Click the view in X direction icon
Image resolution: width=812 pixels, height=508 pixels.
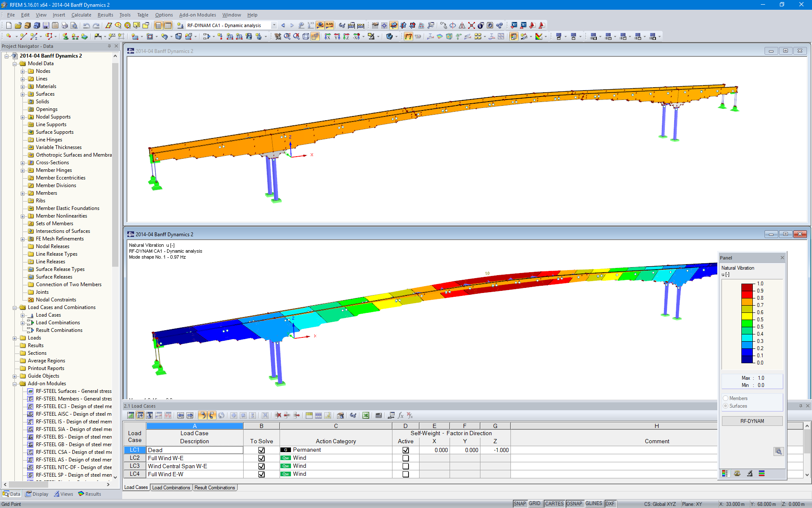pyautogui.click(x=327, y=37)
